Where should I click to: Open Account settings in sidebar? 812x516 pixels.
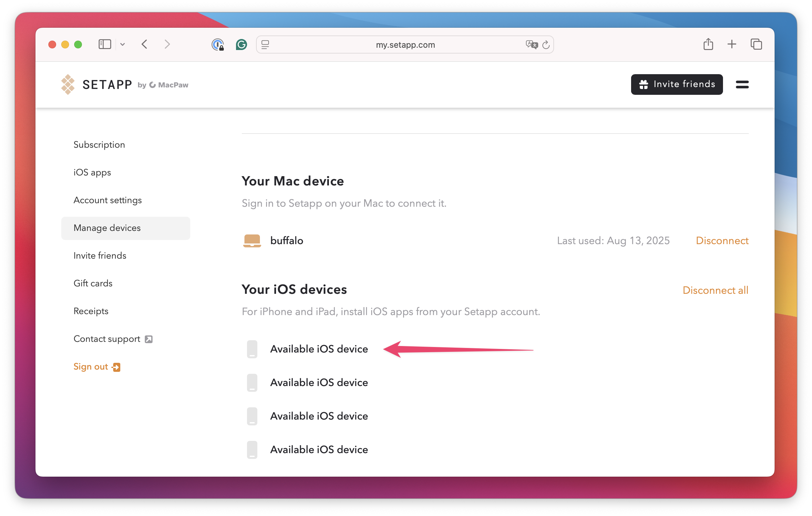coord(108,200)
